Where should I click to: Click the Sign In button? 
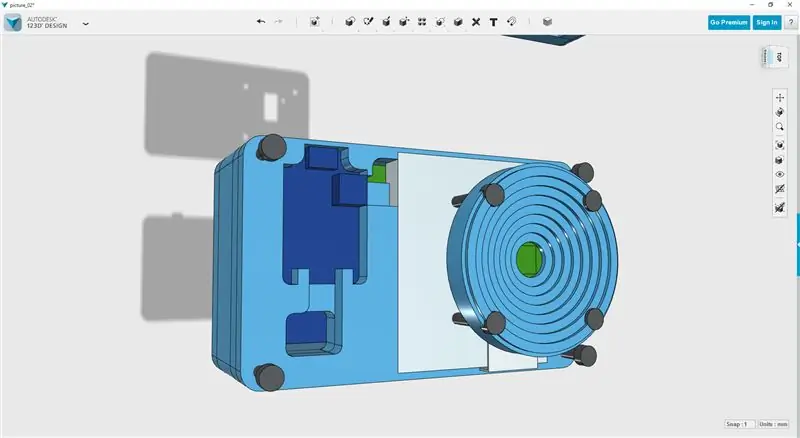pos(767,22)
